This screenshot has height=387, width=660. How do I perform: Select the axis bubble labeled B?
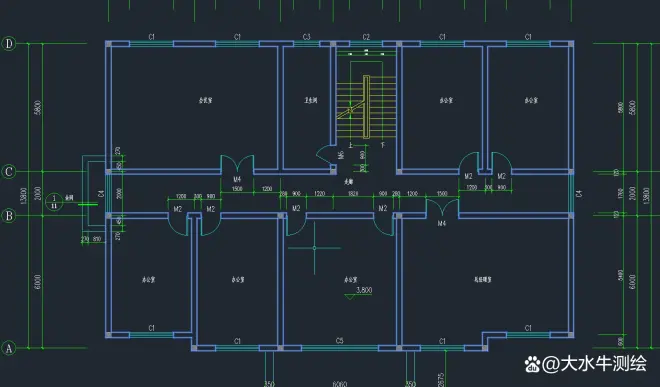coord(9,216)
